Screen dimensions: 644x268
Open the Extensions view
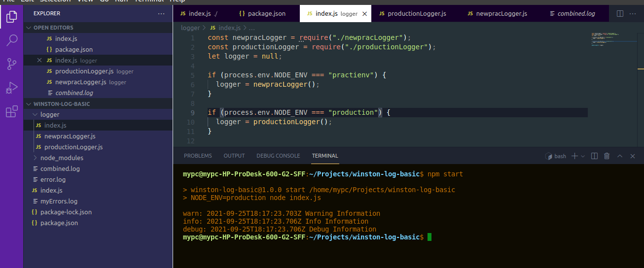[x=12, y=112]
